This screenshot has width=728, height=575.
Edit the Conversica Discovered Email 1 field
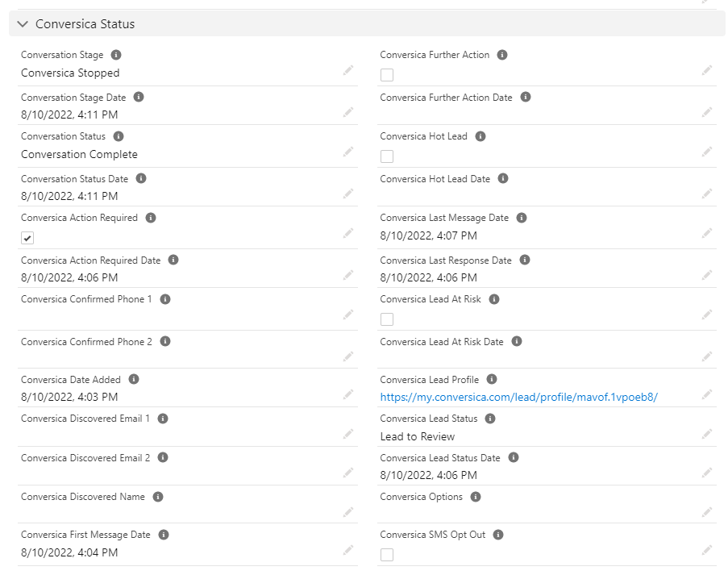pos(348,434)
